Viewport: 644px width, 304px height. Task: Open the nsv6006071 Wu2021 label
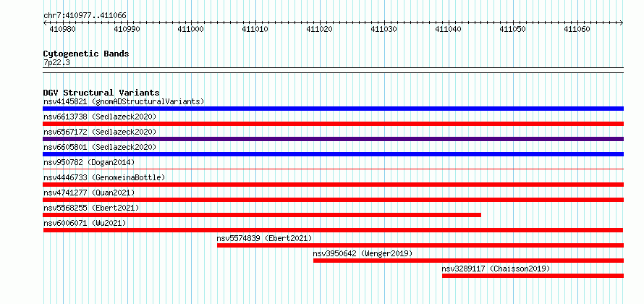[x=85, y=223]
